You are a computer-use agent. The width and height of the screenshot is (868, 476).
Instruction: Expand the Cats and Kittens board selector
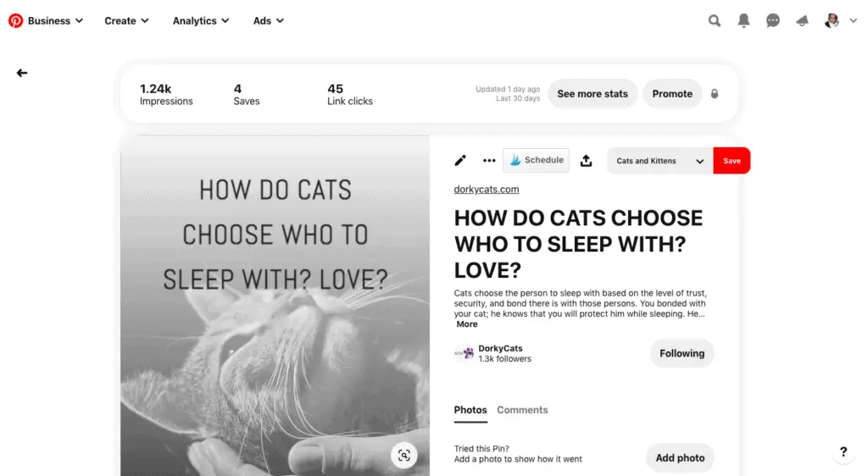[659, 161]
